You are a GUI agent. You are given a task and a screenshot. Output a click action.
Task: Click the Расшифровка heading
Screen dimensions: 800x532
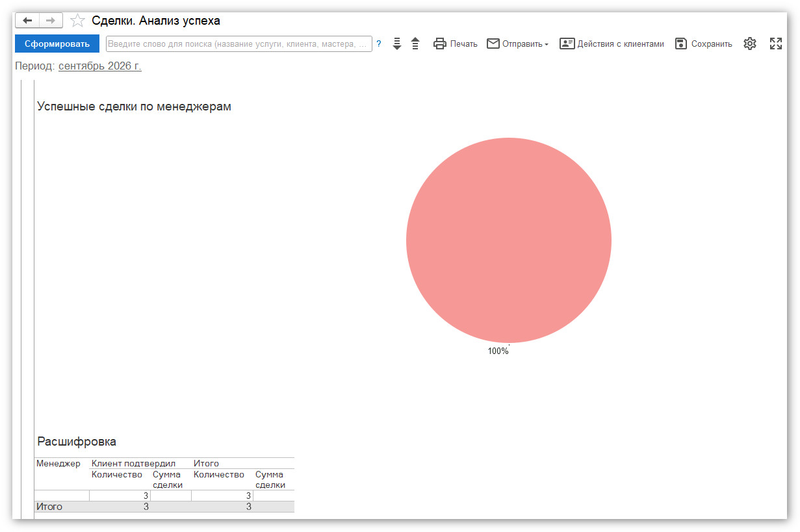77,442
